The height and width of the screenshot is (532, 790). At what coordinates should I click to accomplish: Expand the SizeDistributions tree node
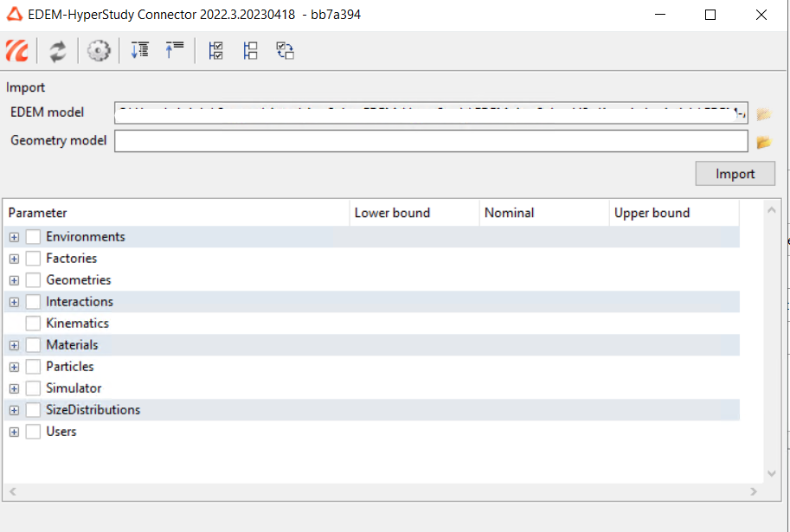pyautogui.click(x=14, y=411)
